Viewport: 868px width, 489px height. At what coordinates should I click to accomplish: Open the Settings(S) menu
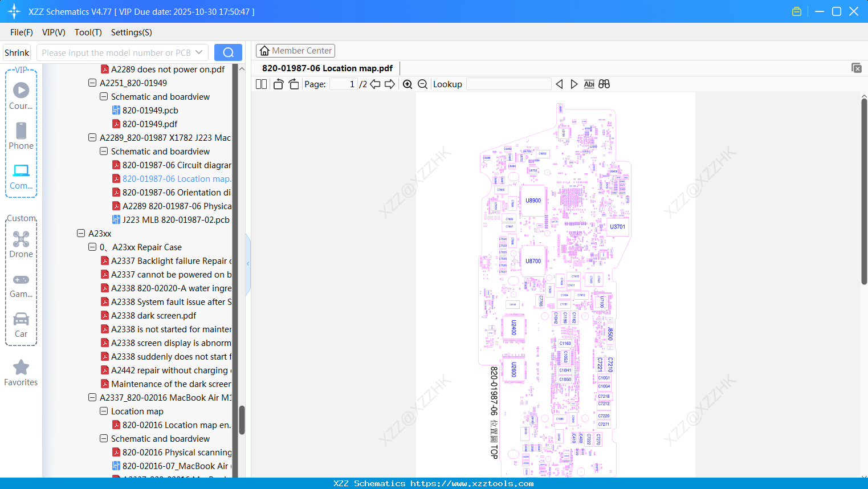132,32
